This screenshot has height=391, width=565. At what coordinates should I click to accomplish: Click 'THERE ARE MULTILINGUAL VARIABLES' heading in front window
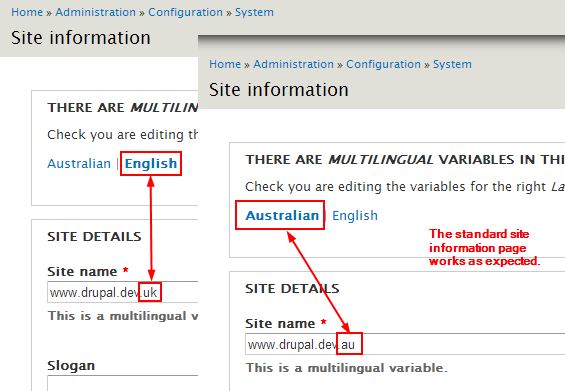click(x=405, y=160)
